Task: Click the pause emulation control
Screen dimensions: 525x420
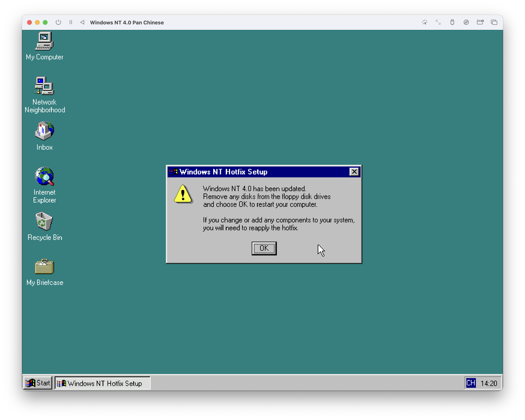Action: pyautogui.click(x=71, y=22)
